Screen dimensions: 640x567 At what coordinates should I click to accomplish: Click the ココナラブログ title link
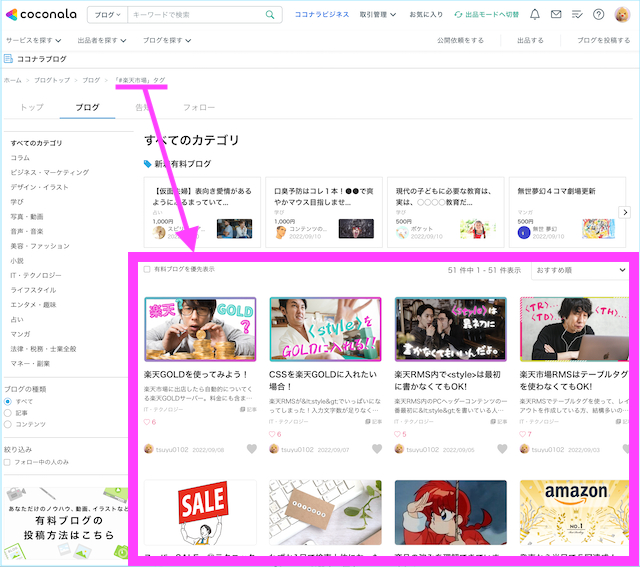(x=42, y=59)
